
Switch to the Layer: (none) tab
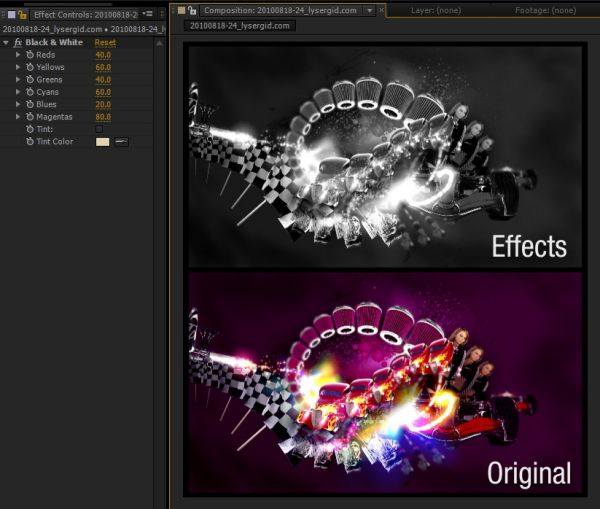436,10
